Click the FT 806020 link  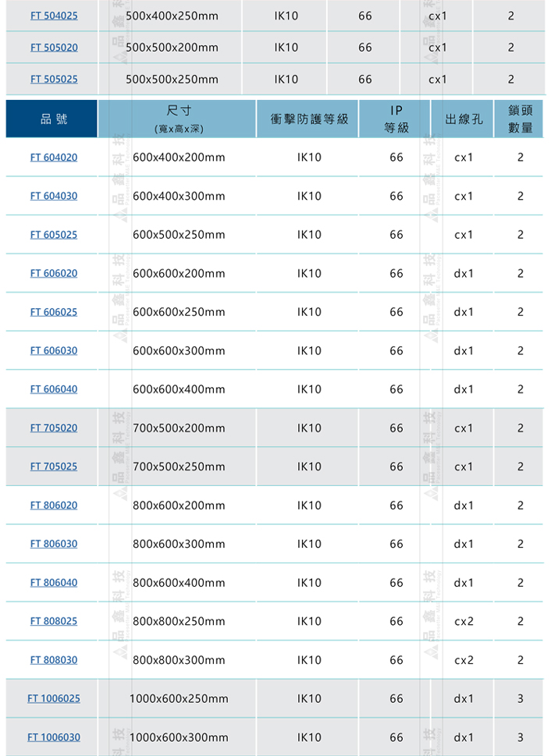tap(54, 505)
